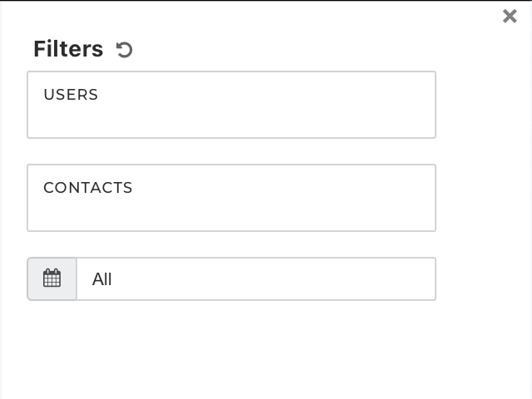
Task: Clear all filters via the undo arrow
Action: 124,50
